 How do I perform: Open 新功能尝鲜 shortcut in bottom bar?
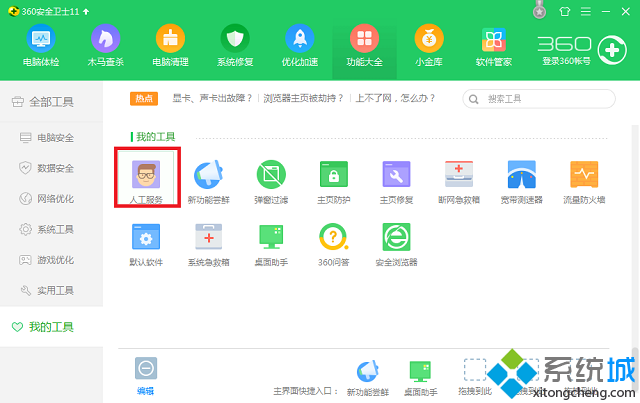click(368, 379)
